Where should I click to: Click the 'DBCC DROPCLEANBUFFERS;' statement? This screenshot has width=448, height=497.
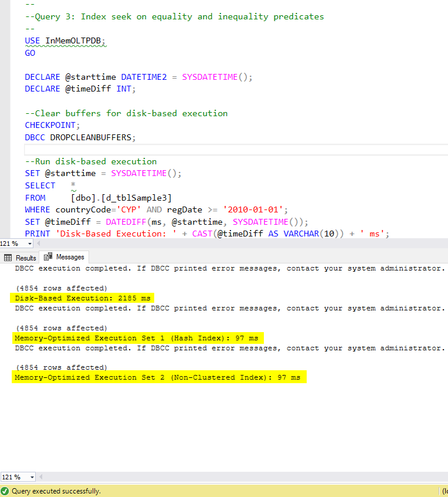(x=80, y=137)
